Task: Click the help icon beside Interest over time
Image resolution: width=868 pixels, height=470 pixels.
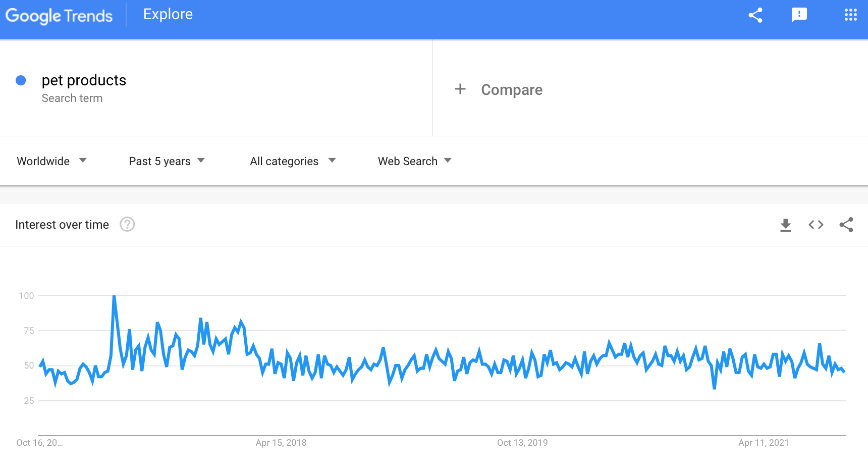Action: click(x=127, y=224)
